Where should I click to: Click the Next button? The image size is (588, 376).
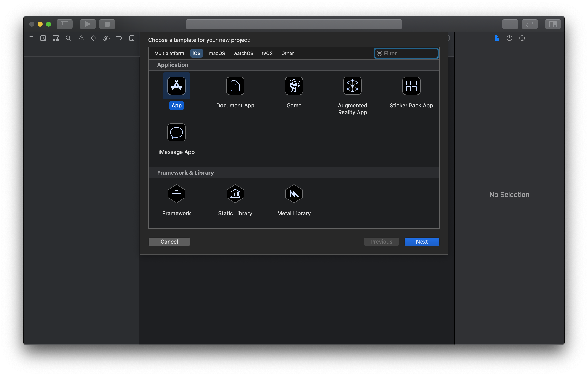(422, 242)
